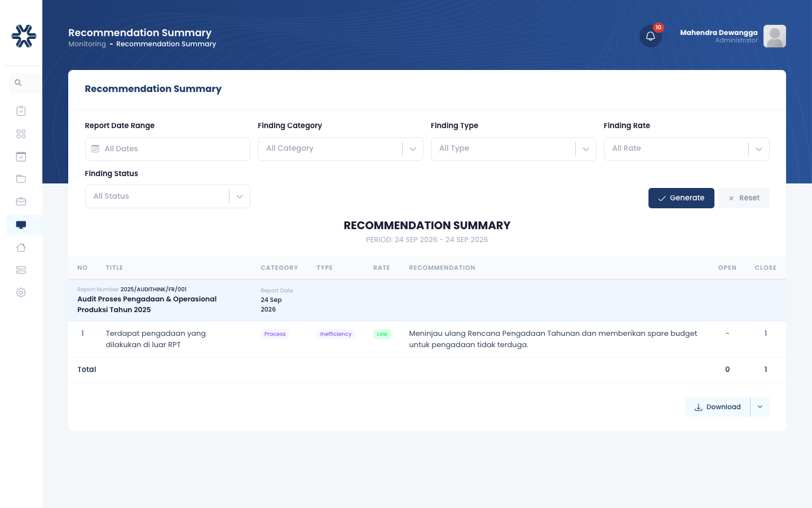Click the period text under the heading
Screen dimensions: 812x508
[427, 240]
